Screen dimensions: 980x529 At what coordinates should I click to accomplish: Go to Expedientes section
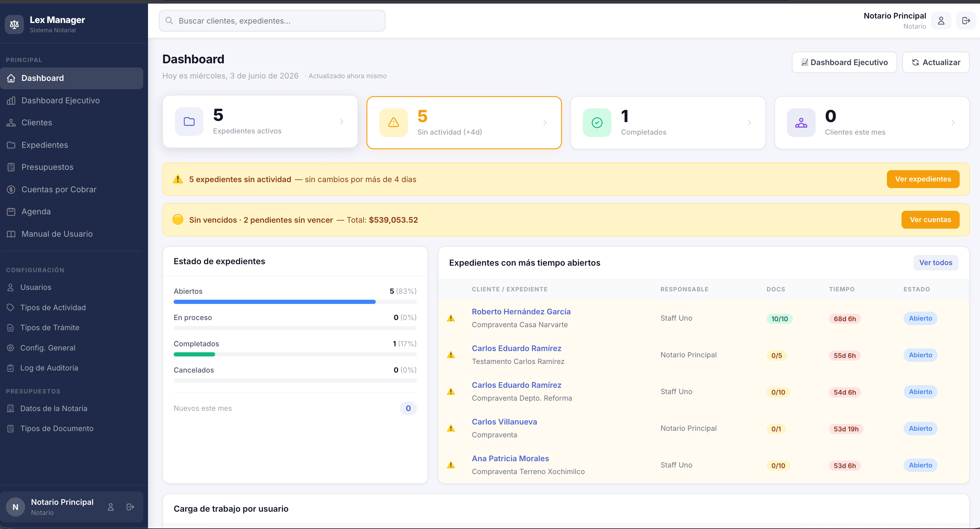(72, 145)
